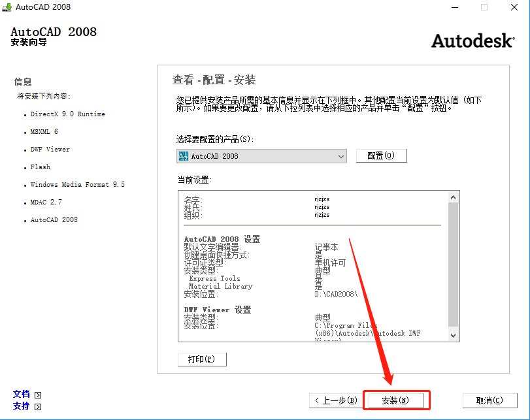Viewport: 530px width, 420px height.
Task: Click the settings list scroll up arrow
Action: (454, 197)
